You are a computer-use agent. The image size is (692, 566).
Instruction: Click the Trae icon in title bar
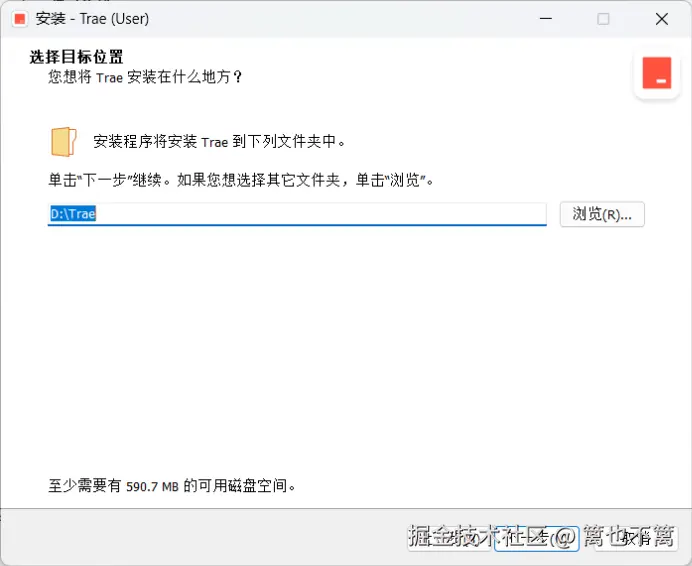tap(20, 19)
